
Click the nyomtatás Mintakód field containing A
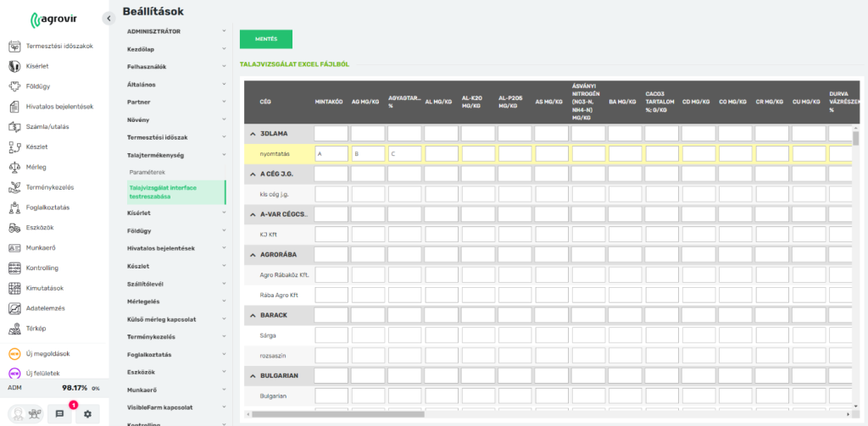click(x=331, y=154)
